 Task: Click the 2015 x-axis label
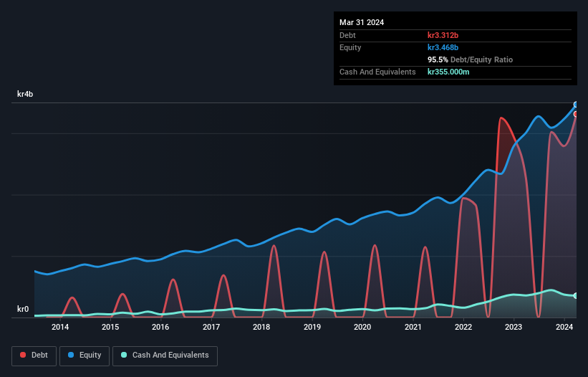coord(110,327)
